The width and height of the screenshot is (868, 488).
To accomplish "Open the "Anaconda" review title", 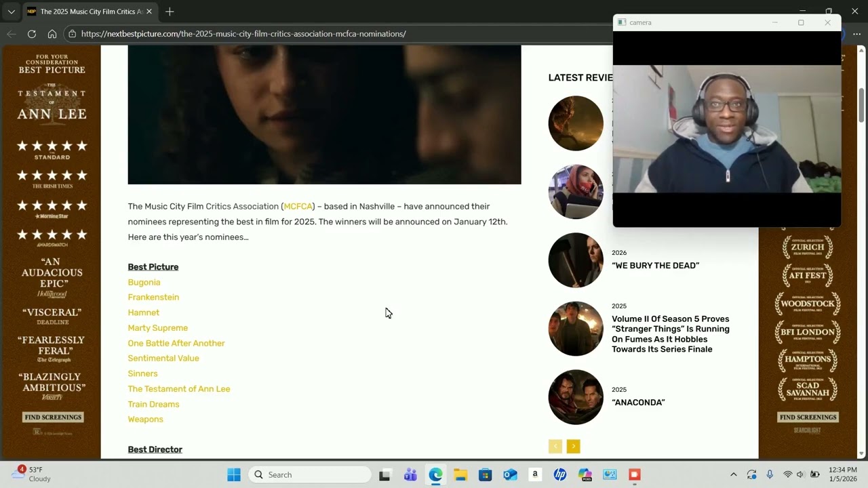I will 638,403.
